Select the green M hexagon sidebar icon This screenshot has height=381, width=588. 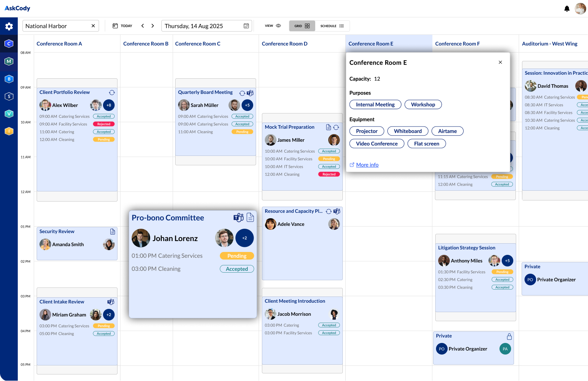pyautogui.click(x=9, y=61)
